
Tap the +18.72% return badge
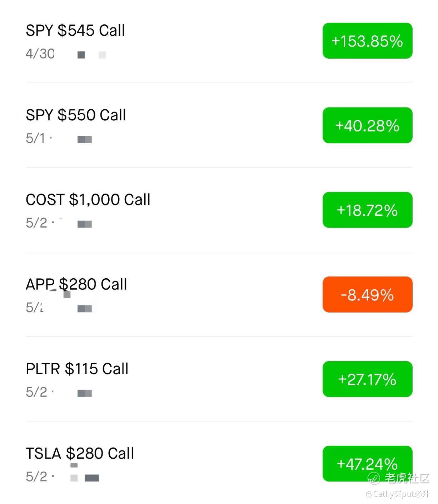[x=367, y=210]
